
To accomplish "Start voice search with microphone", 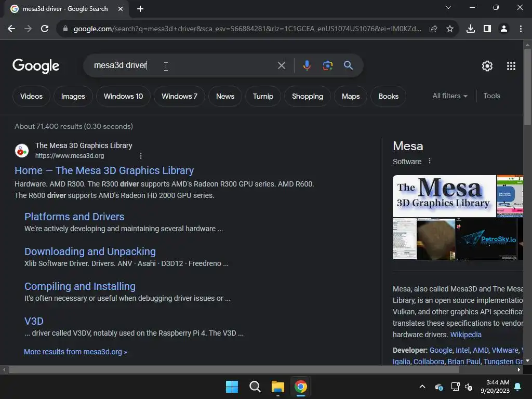I will (307, 65).
